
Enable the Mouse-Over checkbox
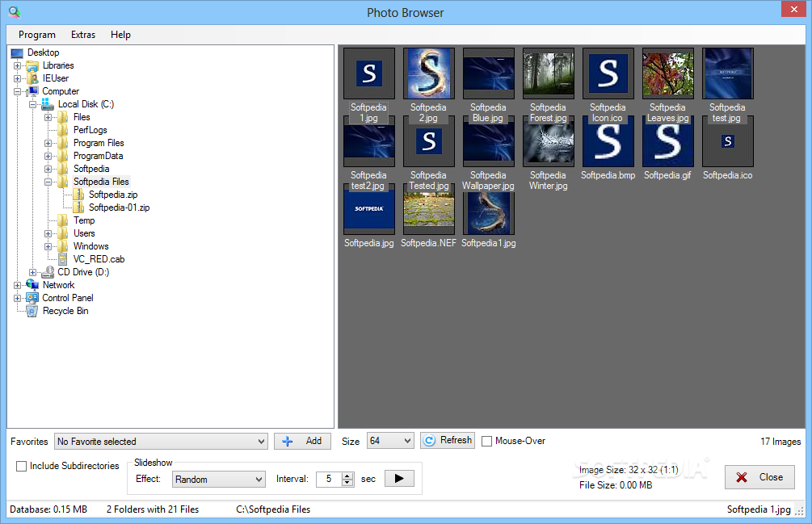tap(486, 441)
